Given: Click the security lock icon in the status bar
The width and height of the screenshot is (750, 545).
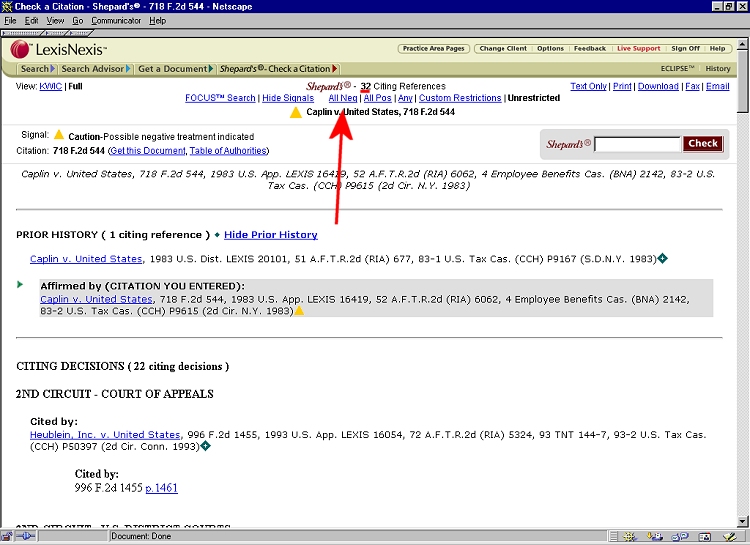Looking at the screenshot, I should click(x=7, y=536).
